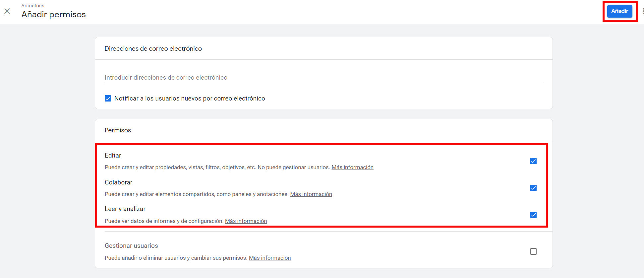
Task: Click the Editar permission title
Action: [113, 155]
